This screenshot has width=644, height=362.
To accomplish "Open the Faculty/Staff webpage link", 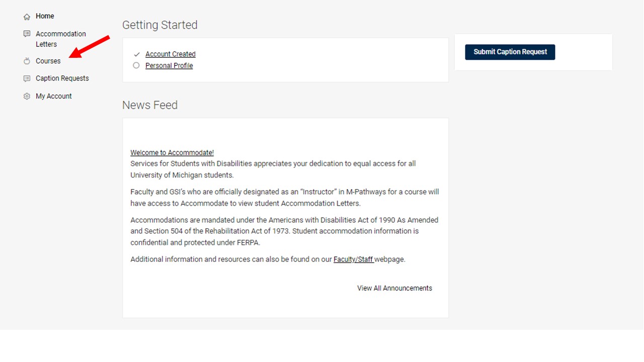I will tap(353, 259).
